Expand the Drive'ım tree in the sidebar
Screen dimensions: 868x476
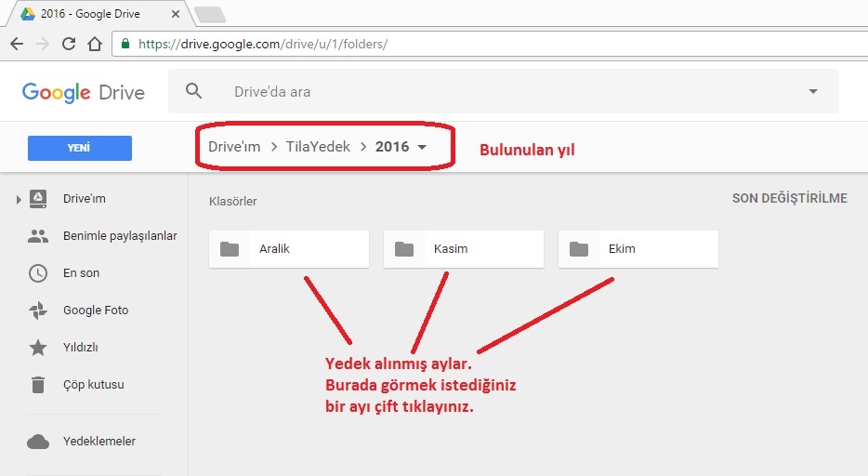19,199
